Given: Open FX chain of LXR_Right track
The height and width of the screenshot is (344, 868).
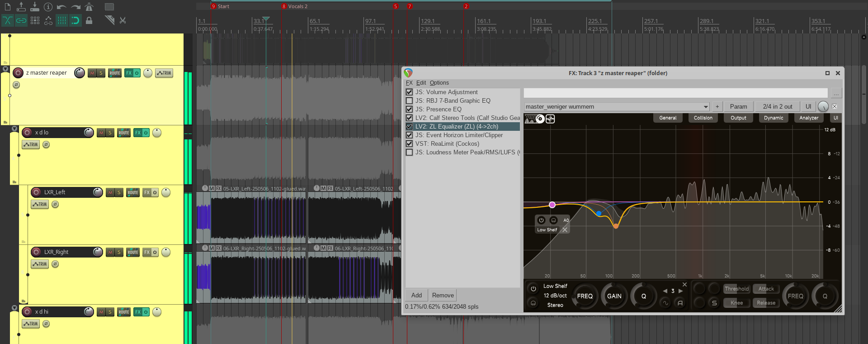Looking at the screenshot, I should pyautogui.click(x=147, y=252).
